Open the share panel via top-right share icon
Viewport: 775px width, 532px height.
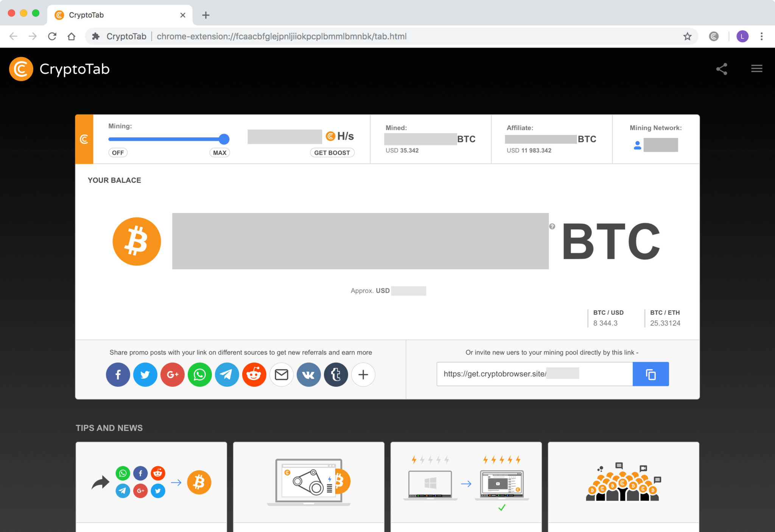721,69
